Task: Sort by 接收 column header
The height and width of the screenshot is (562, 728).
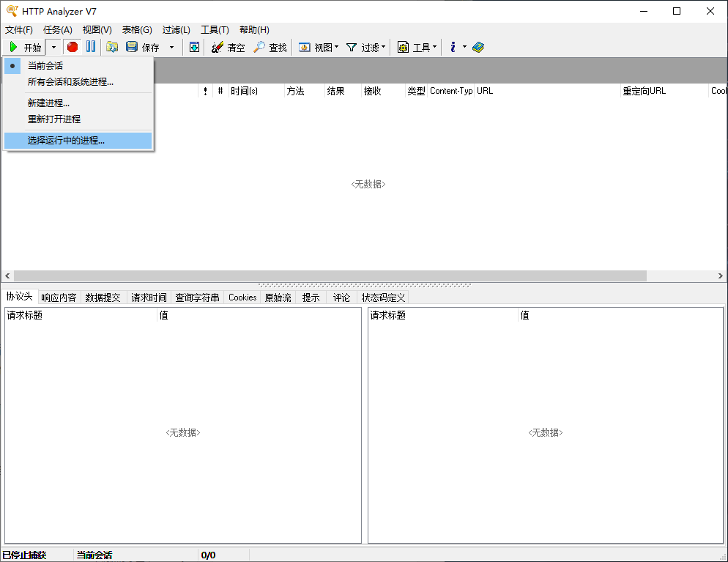Action: click(x=384, y=91)
